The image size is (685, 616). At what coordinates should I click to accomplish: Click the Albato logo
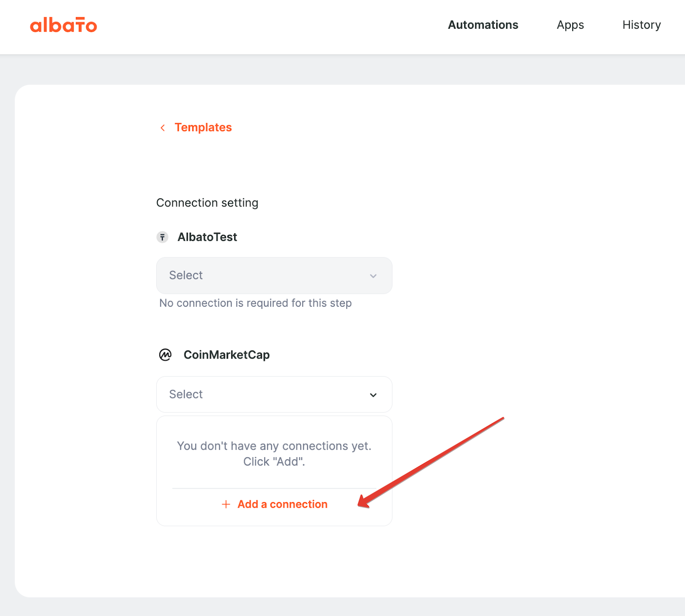point(63,25)
